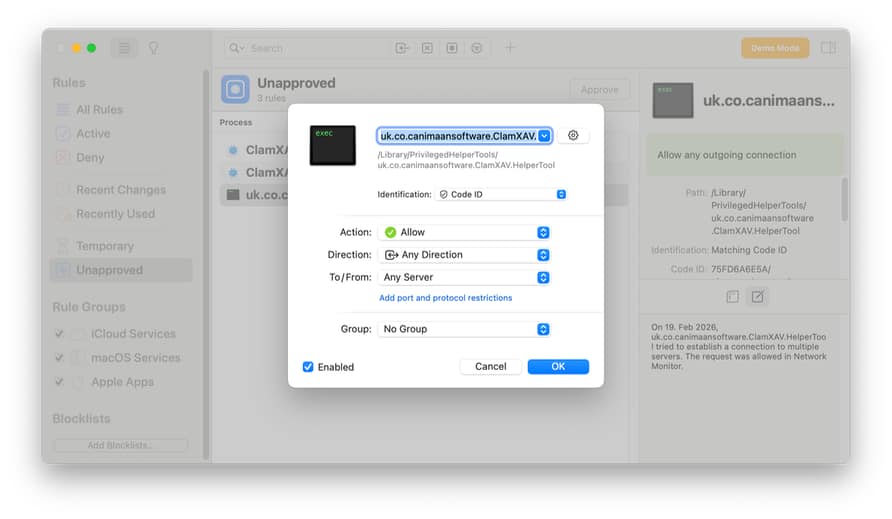This screenshot has width=892, height=519.
Task: Click the All Rules sidebar icon
Action: coord(63,110)
